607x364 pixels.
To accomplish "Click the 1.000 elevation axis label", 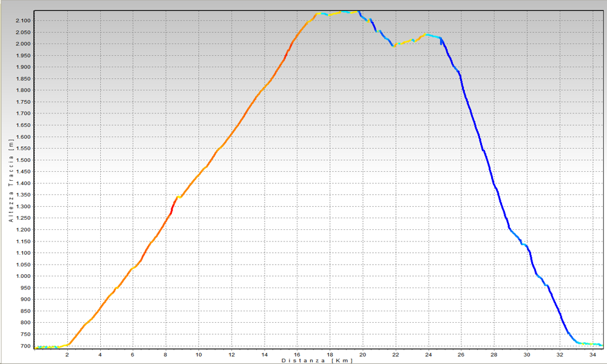I will point(22,276).
